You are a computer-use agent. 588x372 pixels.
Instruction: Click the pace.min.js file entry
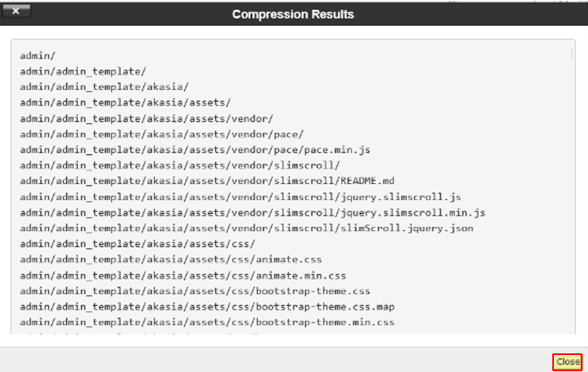195,150
